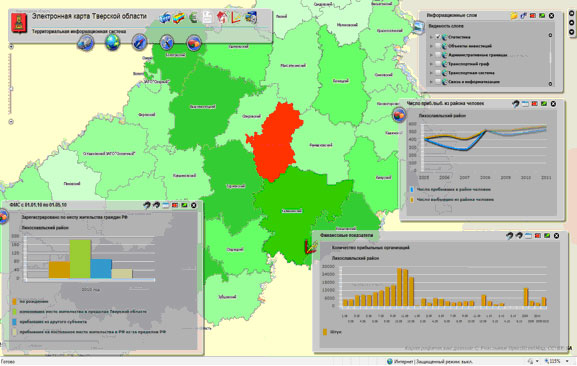Expand the Статистика layer tree node
Image resolution: width=577 pixels, height=366 pixels.
pyautogui.click(x=431, y=37)
